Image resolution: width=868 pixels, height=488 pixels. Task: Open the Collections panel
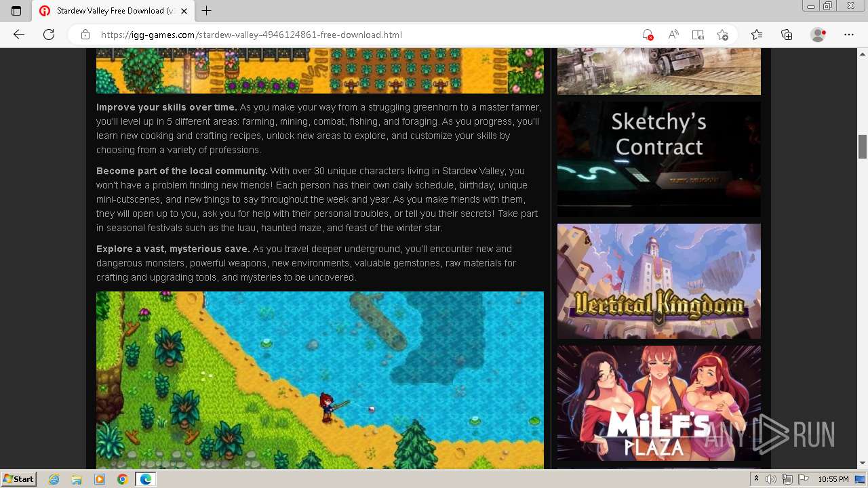(787, 35)
